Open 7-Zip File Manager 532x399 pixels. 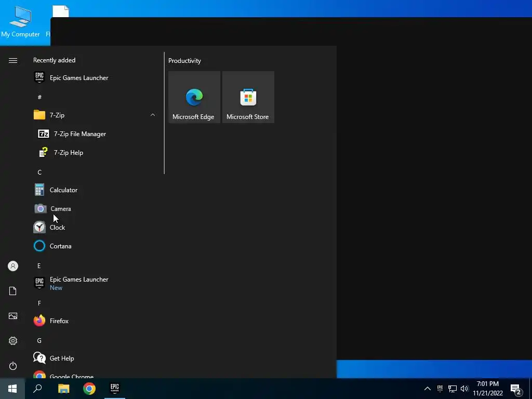95,134
